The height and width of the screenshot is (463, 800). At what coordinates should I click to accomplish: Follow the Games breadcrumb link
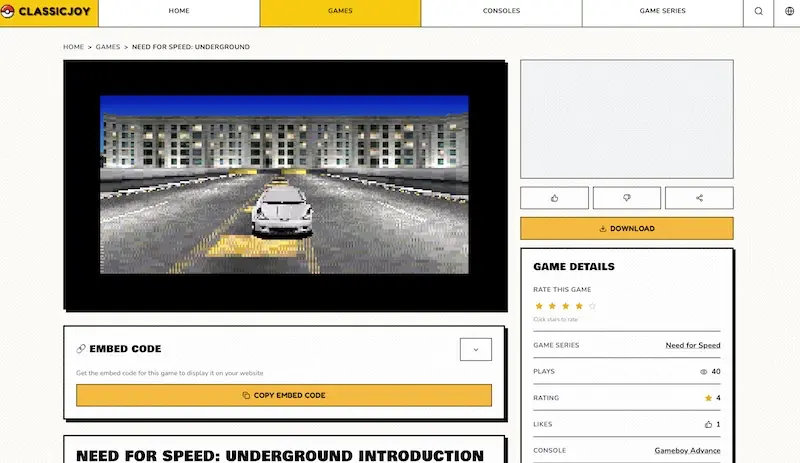click(x=108, y=46)
